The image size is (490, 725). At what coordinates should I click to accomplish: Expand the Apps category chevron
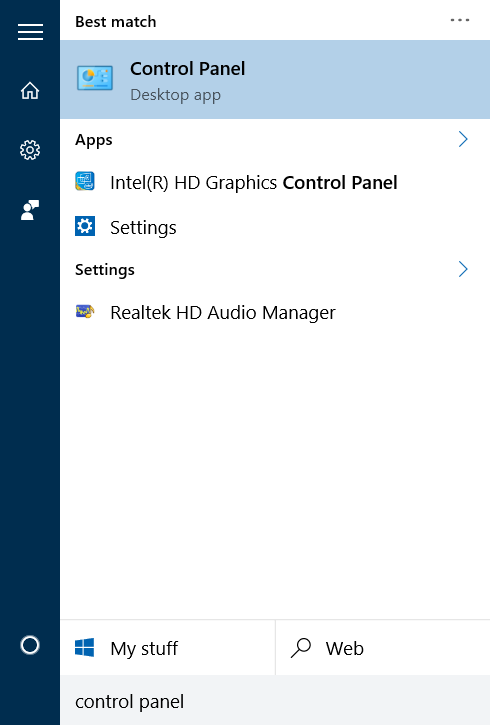point(463,139)
